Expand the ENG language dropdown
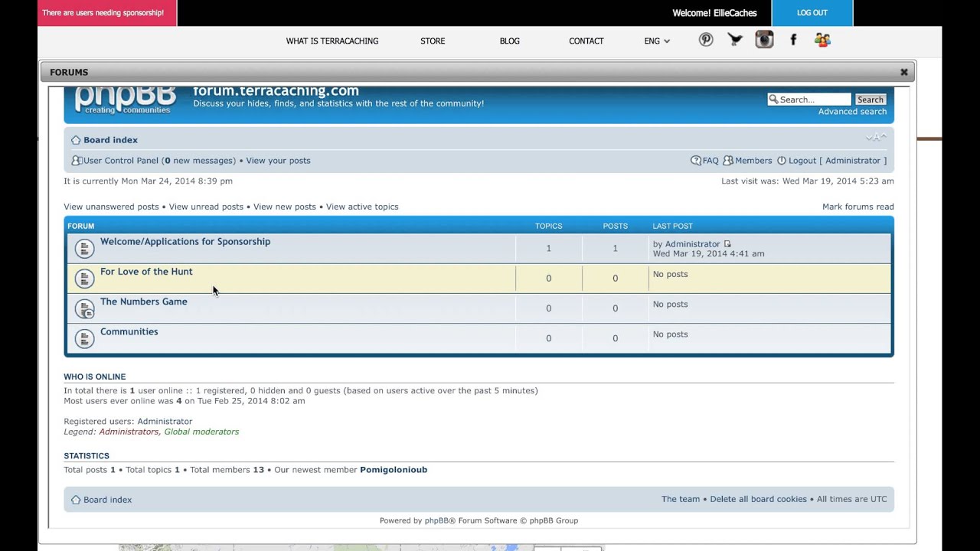980x551 pixels. coord(657,41)
